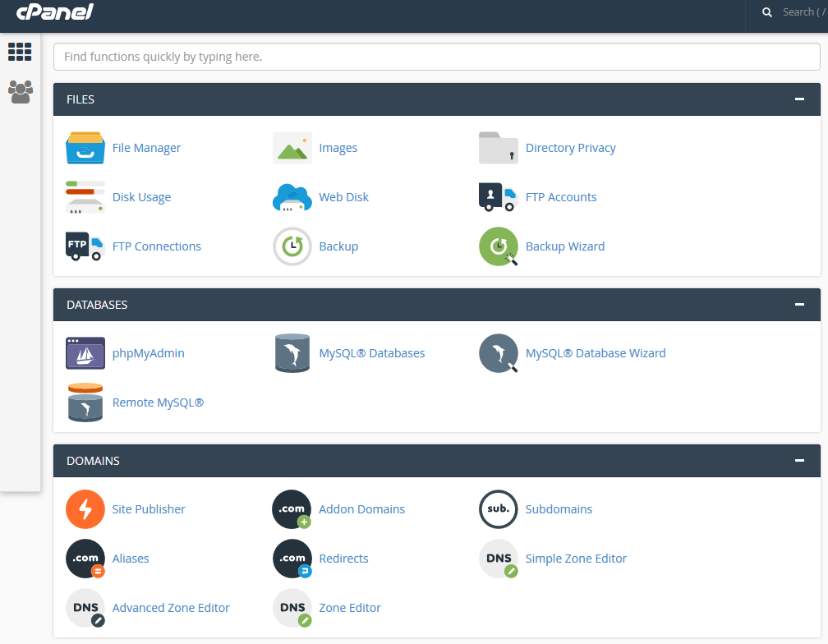Click the Aliases link
828x644 pixels.
[131, 559]
